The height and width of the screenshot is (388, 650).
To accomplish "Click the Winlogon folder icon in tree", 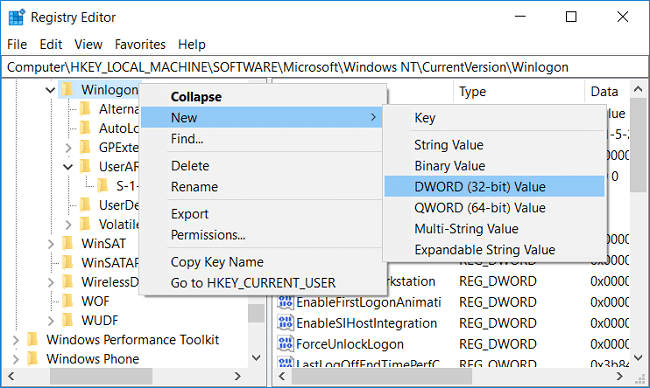I will pyautogui.click(x=68, y=90).
